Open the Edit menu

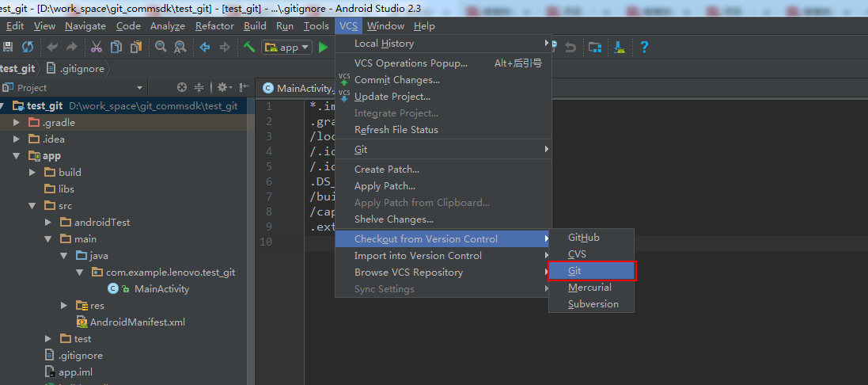click(x=15, y=26)
